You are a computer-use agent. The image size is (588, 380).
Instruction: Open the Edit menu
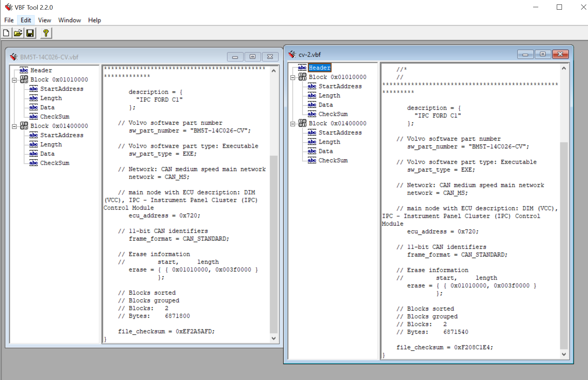(25, 20)
